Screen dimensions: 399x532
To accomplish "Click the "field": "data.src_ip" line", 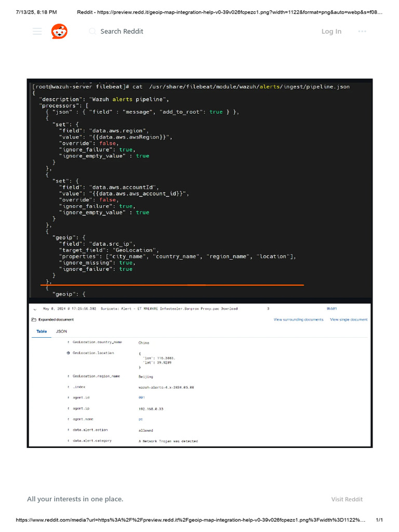I will (x=97, y=244).
